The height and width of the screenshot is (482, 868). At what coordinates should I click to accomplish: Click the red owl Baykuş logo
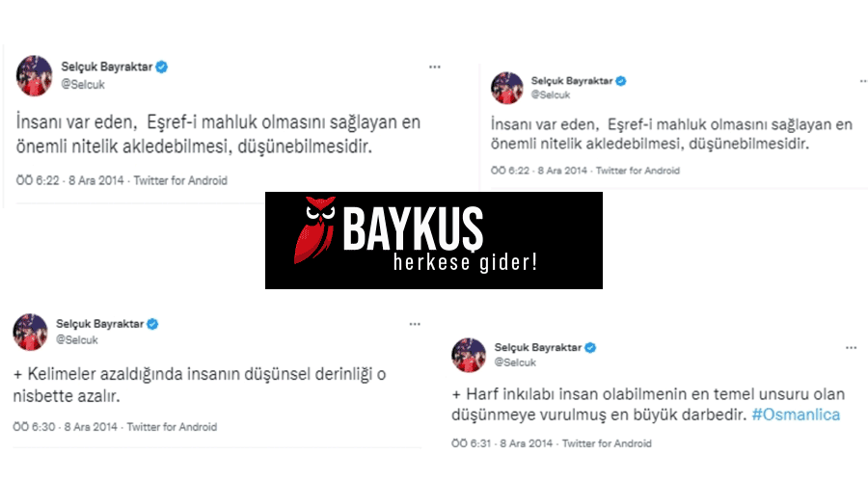tap(314, 228)
